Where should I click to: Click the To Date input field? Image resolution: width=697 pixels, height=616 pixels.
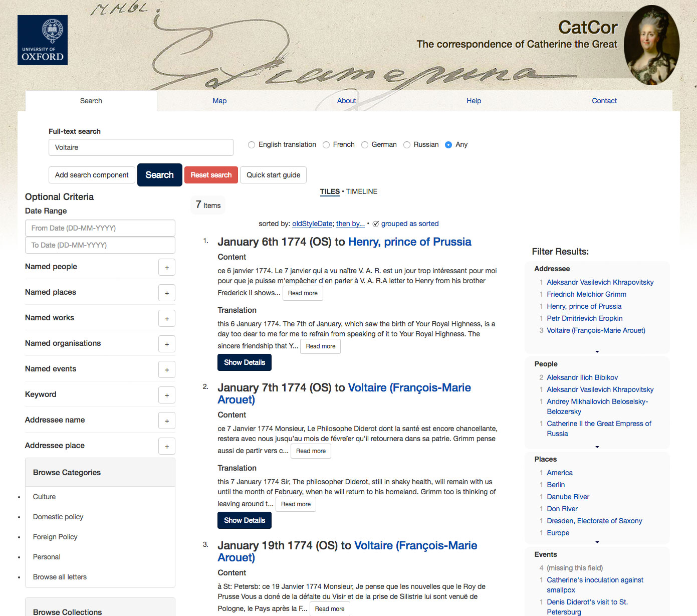100,245
